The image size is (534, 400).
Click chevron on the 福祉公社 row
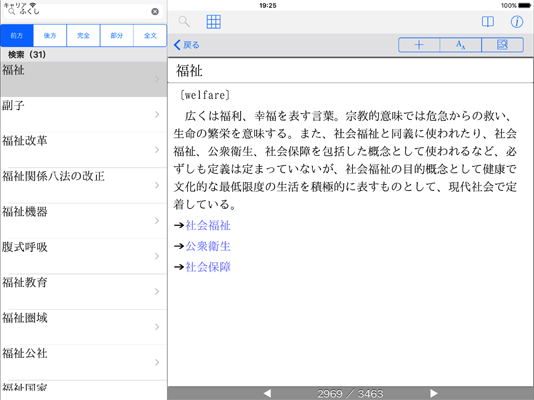(157, 362)
